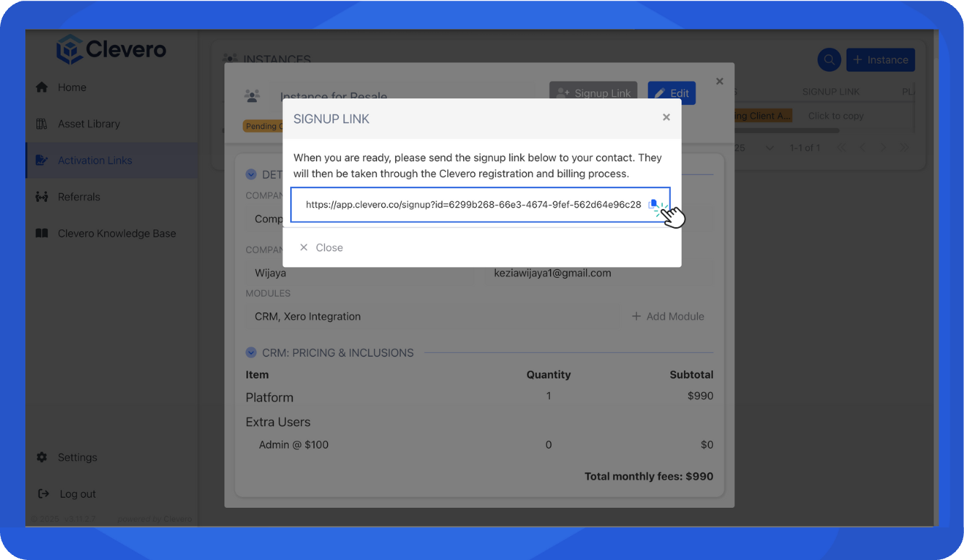Image resolution: width=964 pixels, height=560 pixels.
Task: Go to the first page double-arrow
Action: click(841, 148)
